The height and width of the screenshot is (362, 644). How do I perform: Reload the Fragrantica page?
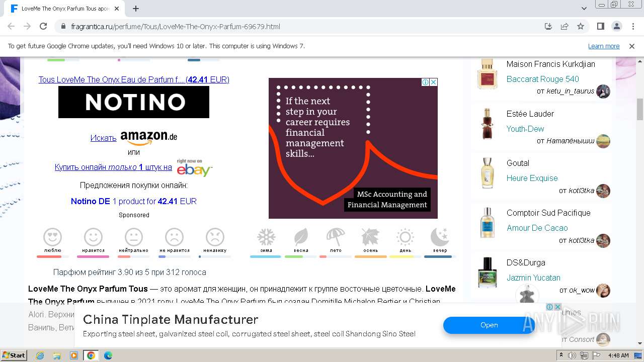[x=43, y=26]
